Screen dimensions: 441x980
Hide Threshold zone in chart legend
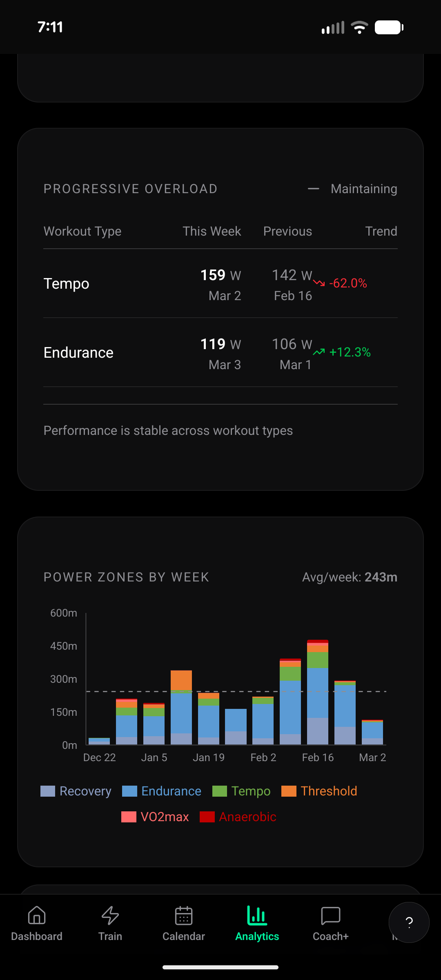tap(289, 791)
